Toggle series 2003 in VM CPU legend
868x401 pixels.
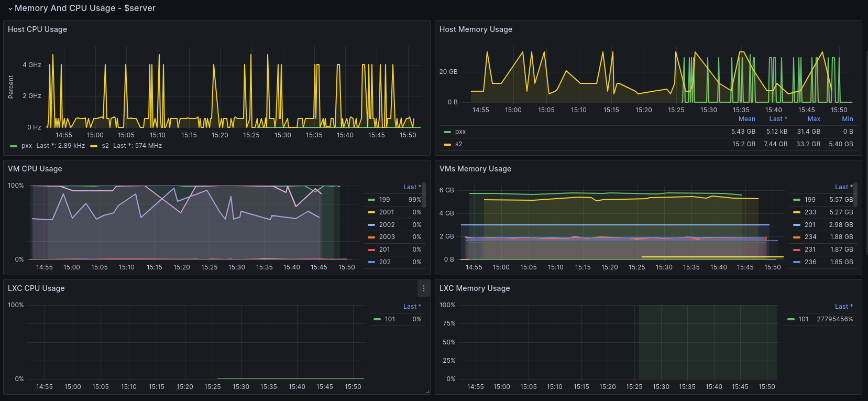[387, 237]
